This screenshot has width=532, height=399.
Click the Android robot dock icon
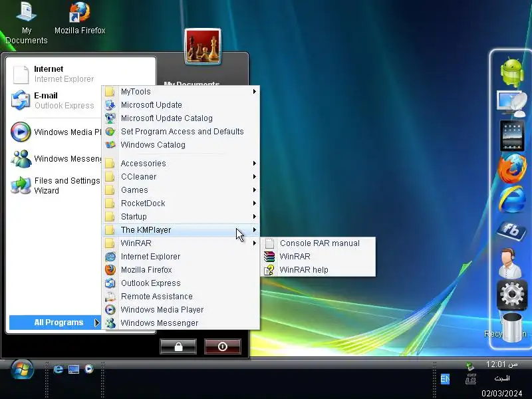pos(512,72)
